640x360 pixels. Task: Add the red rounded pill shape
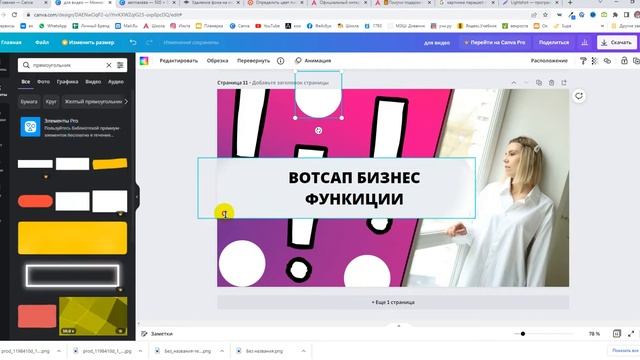pos(36,201)
